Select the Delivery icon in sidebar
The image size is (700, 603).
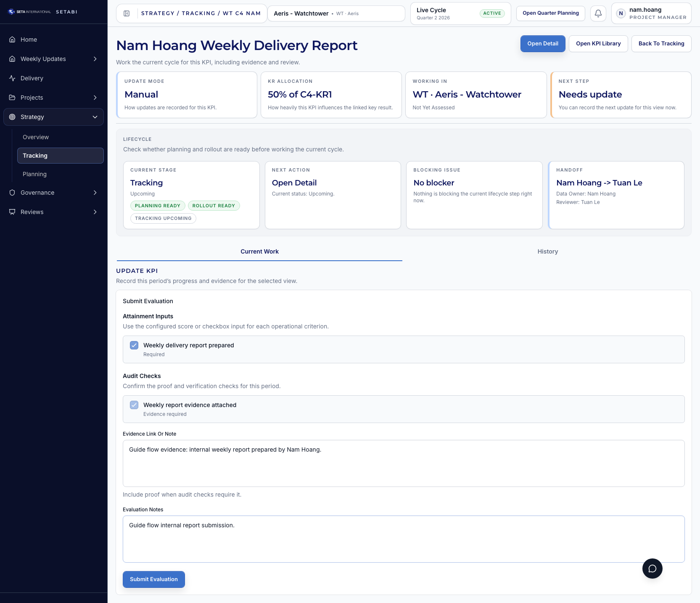click(x=11, y=78)
